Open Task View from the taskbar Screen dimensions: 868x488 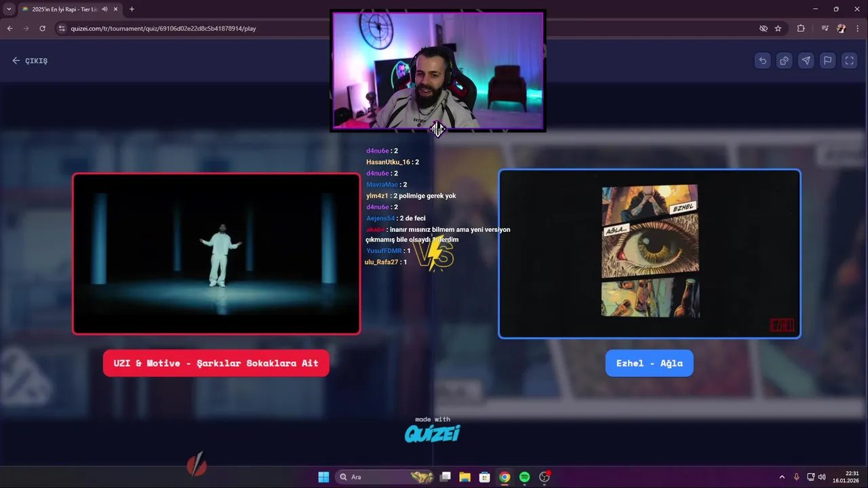446,477
